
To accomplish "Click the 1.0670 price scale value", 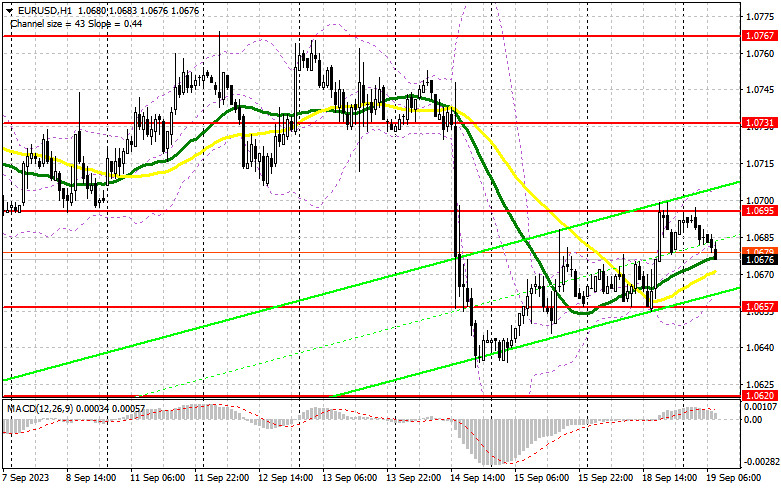I will 760,274.
